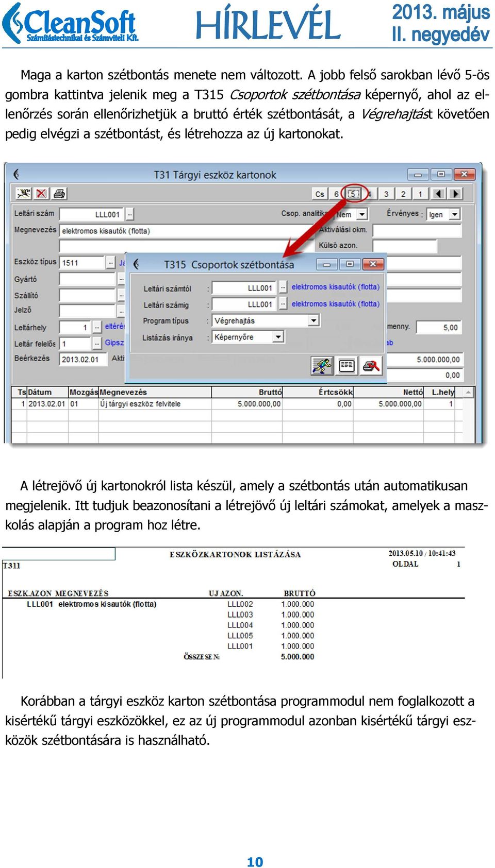Open lookup beside Leltári számig field
495x868 pixels.
click(283, 304)
